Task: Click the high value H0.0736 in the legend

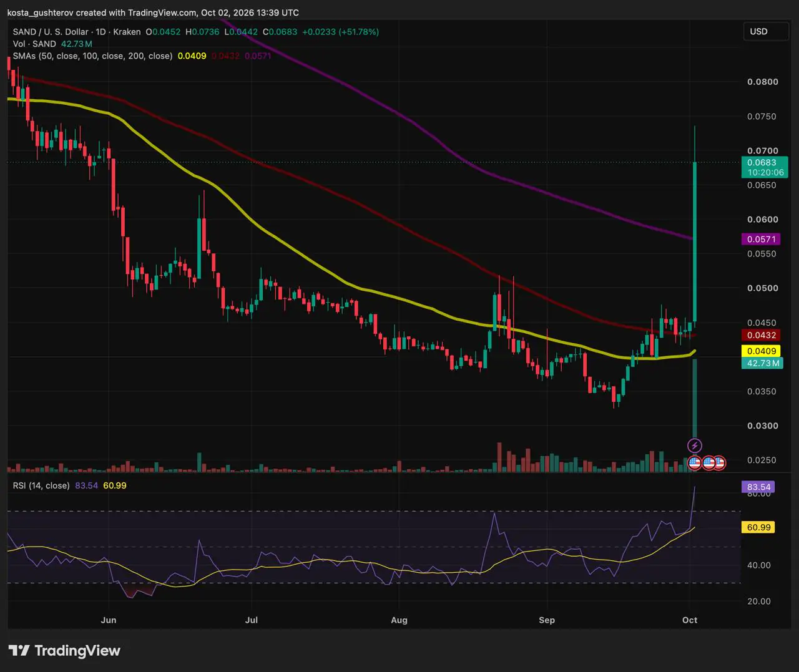Action: pos(202,32)
